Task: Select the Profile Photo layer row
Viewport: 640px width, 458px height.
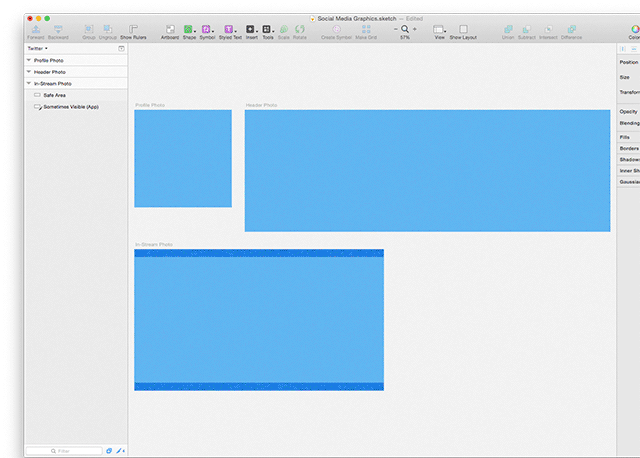Action: 76,60
